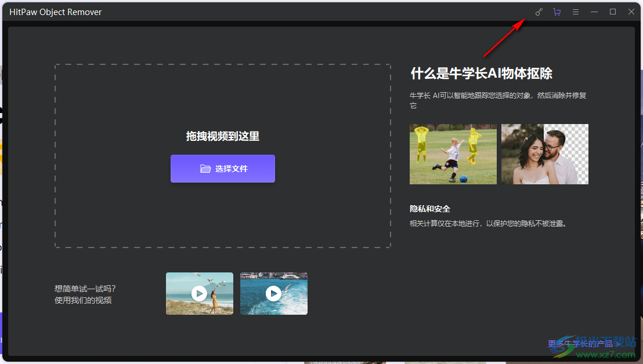Click the 什么是牛学长AI物体抠除 heading

point(482,74)
